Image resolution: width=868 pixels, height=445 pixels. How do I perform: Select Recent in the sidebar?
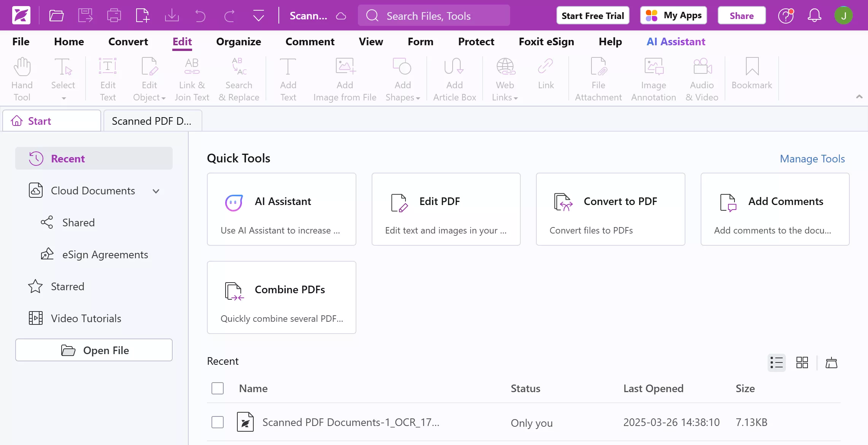click(x=94, y=158)
